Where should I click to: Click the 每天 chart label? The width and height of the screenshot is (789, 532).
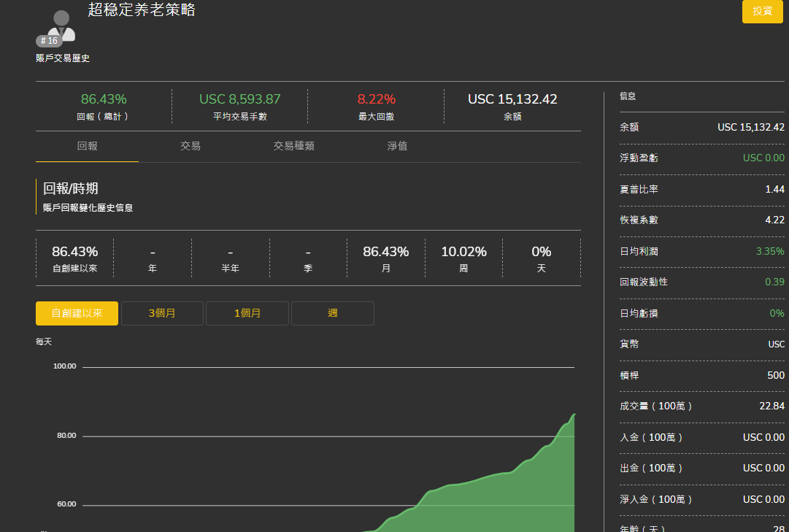pos(44,342)
